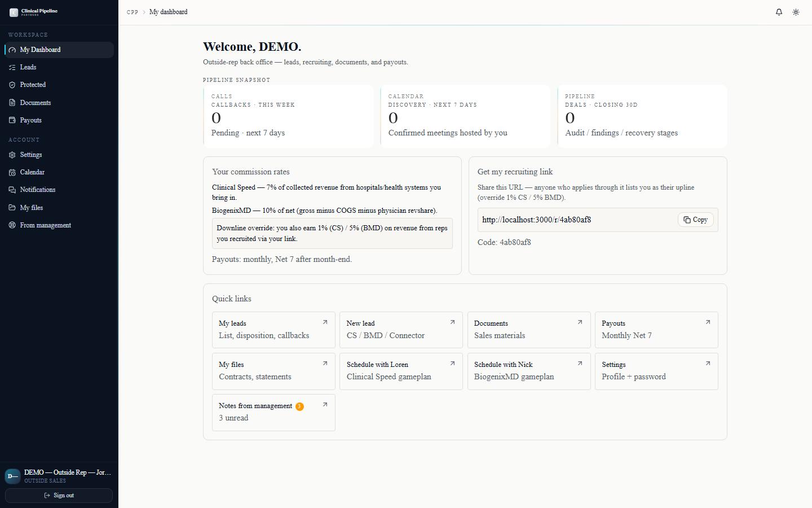Open the Calendar menu item
Viewport: 812px width, 508px height.
pos(59,172)
